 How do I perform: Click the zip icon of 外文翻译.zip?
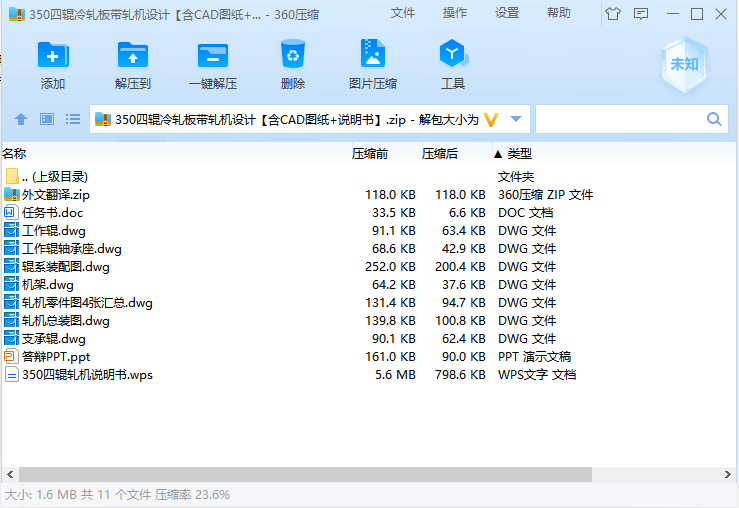point(12,194)
